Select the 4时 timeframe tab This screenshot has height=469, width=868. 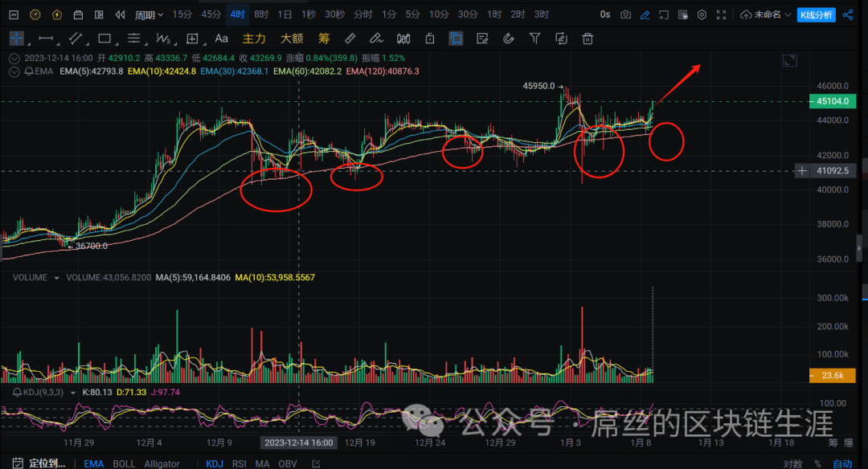[237, 14]
